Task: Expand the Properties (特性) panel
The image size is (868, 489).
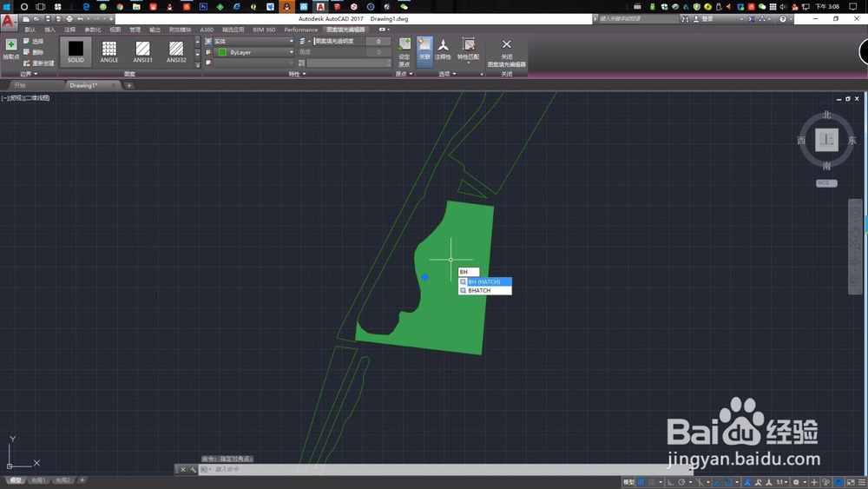Action: (298, 74)
